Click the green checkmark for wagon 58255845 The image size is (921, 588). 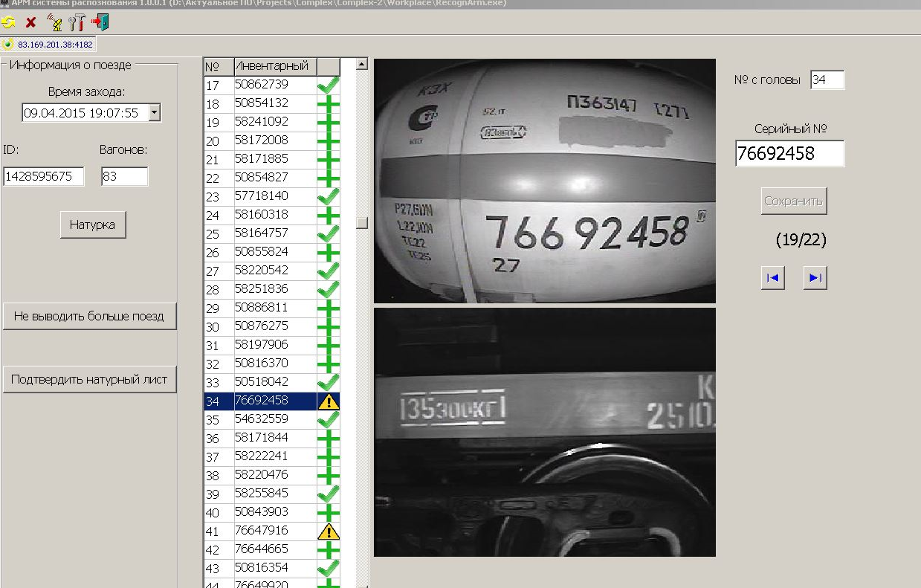tap(328, 494)
